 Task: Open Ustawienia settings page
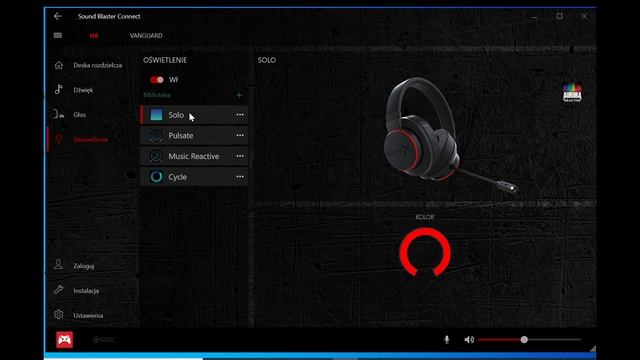[x=88, y=316]
